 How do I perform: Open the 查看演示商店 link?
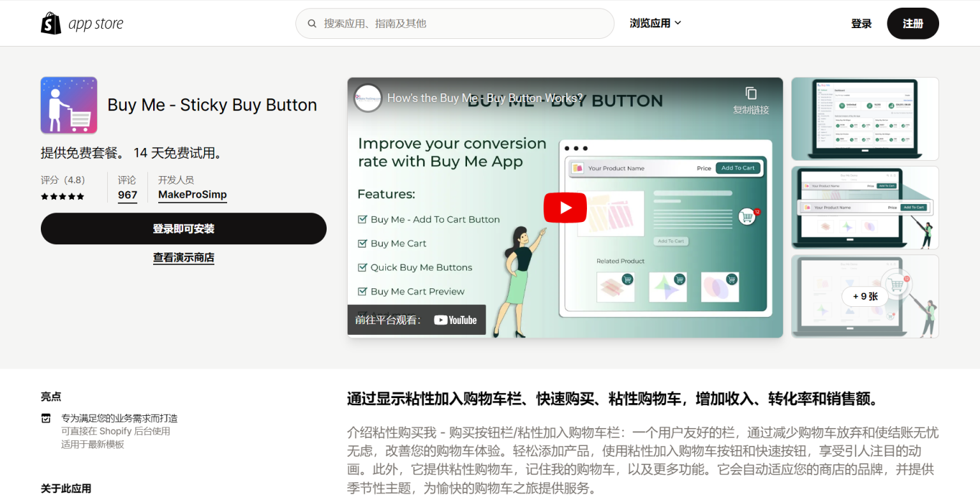tap(184, 257)
